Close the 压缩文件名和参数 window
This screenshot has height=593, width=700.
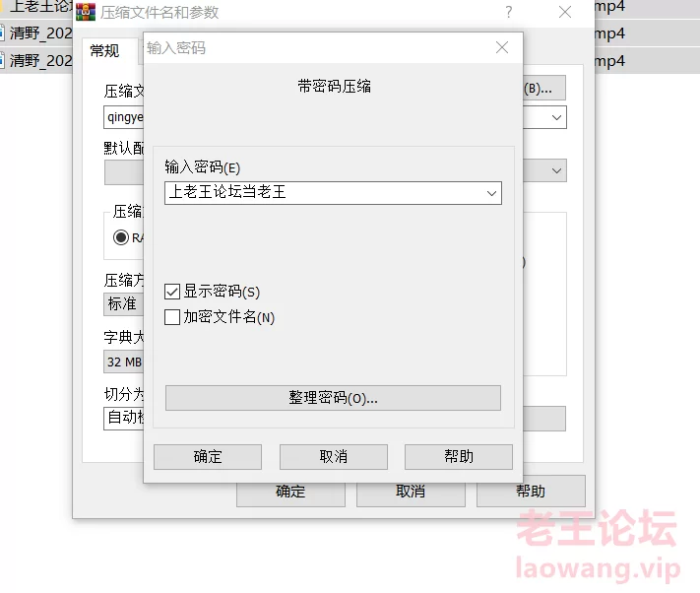[x=565, y=12]
